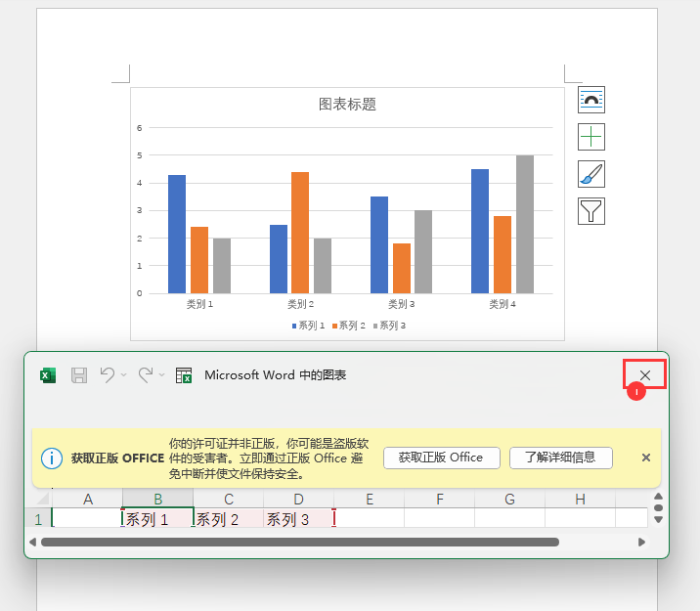
Task: Click the Excel logo icon
Action: [x=48, y=375]
